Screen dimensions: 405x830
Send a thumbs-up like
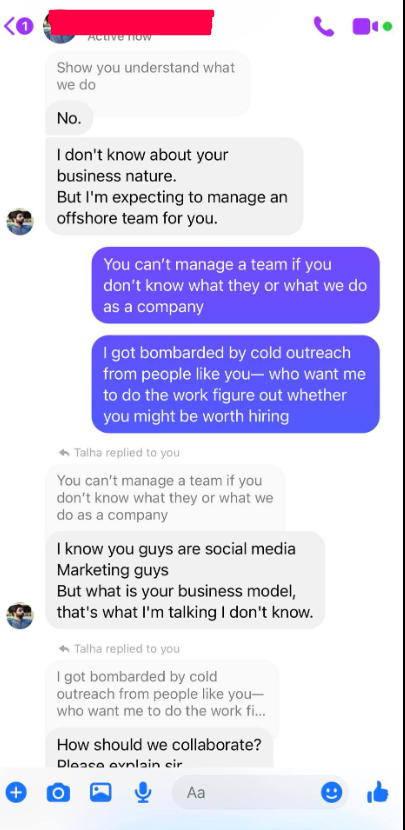pyautogui.click(x=377, y=792)
